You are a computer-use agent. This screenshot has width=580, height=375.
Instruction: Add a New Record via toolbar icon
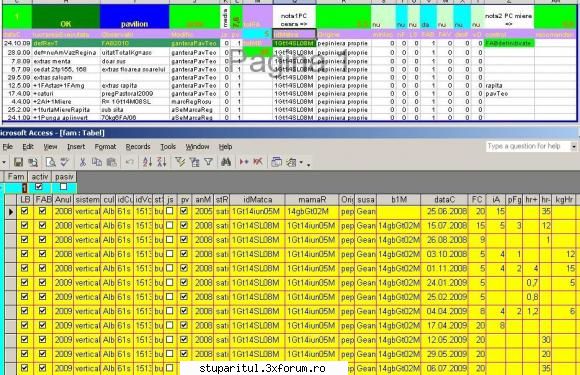click(x=244, y=162)
